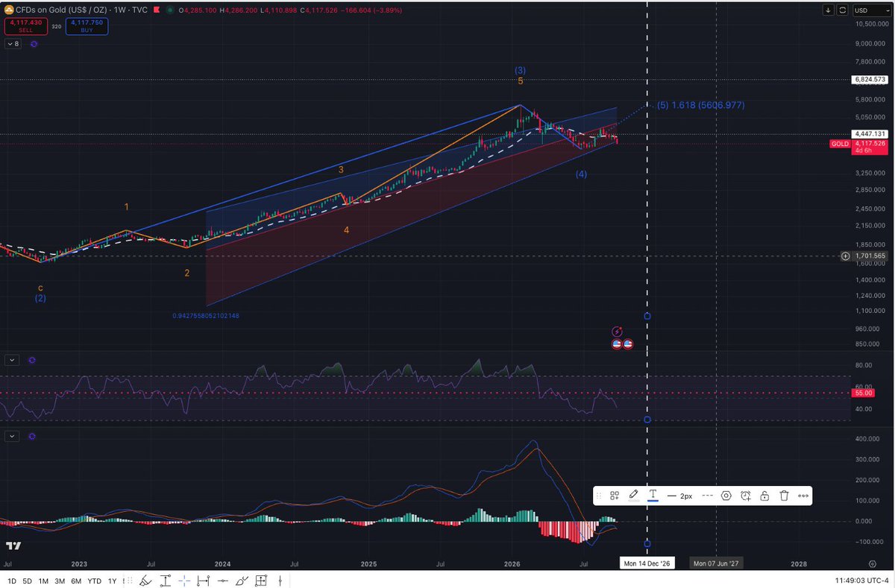The image size is (895, 588).
Task: Select the 1M time range
Action: pos(43,581)
